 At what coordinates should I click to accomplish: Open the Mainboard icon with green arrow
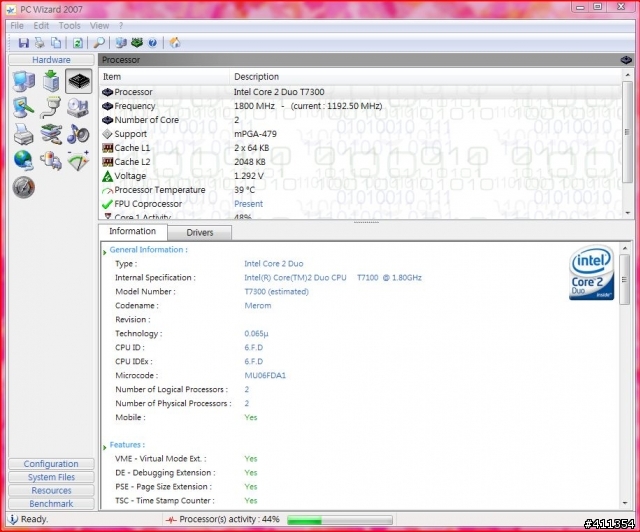coord(51,81)
